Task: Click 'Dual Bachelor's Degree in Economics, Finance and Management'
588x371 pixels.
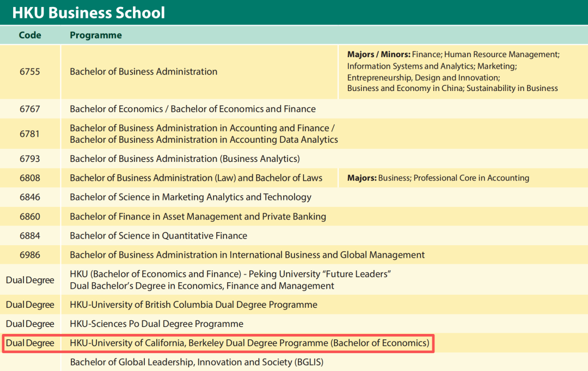Action: pyautogui.click(x=202, y=286)
